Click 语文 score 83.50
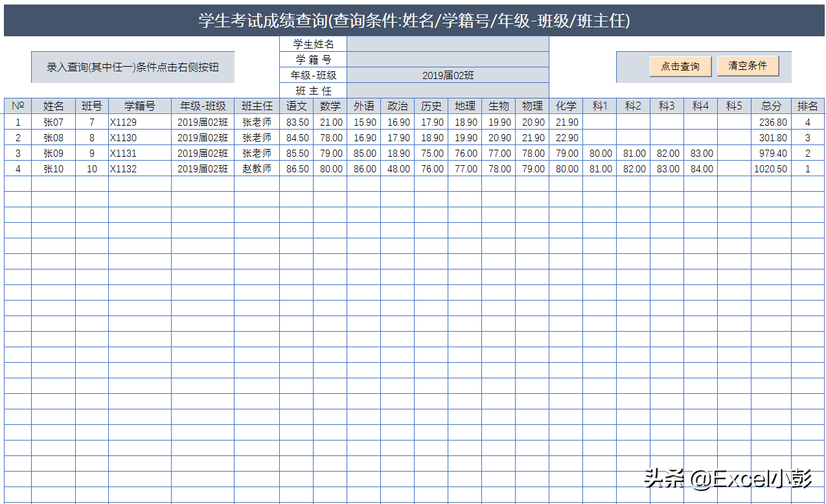 pos(297,122)
